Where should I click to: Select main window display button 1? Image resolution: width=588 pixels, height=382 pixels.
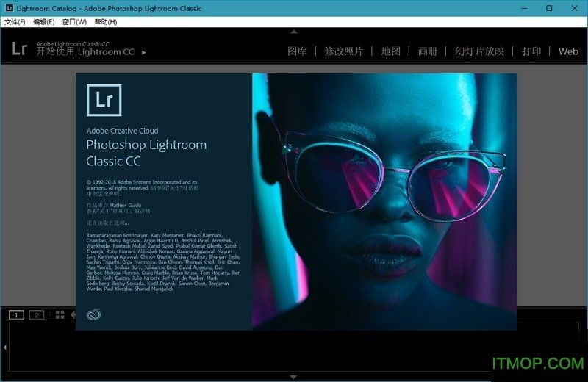(16, 315)
